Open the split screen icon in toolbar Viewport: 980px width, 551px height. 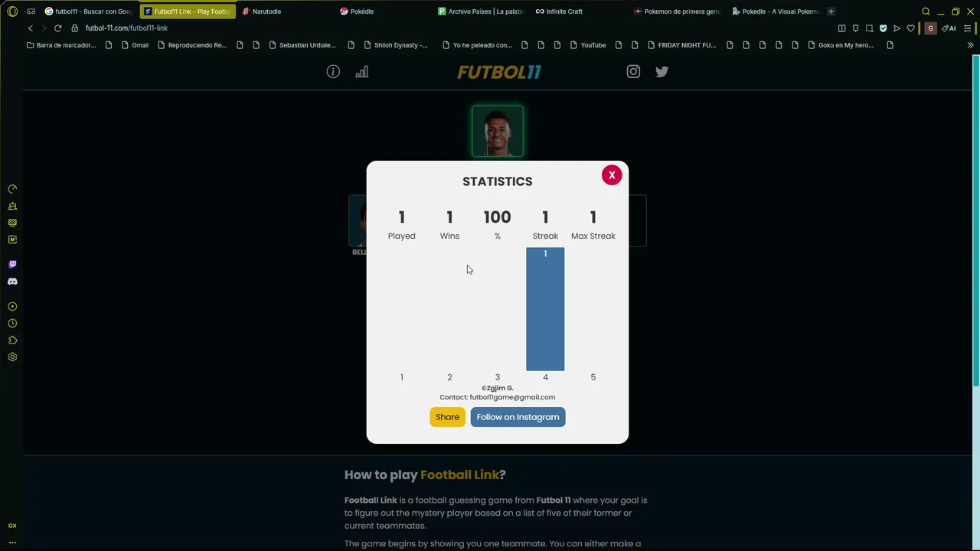point(841,28)
